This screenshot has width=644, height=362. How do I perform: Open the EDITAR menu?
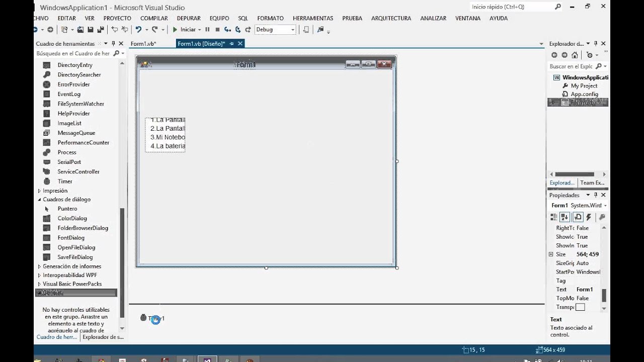tap(67, 18)
